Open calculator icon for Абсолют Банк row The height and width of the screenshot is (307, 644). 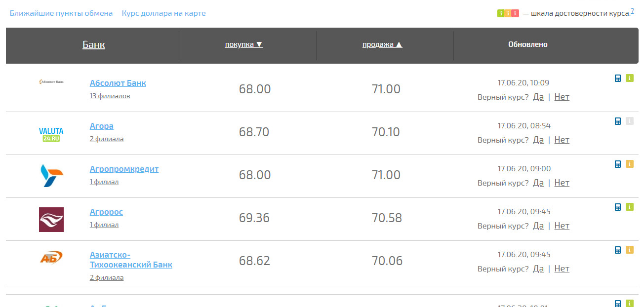click(617, 78)
